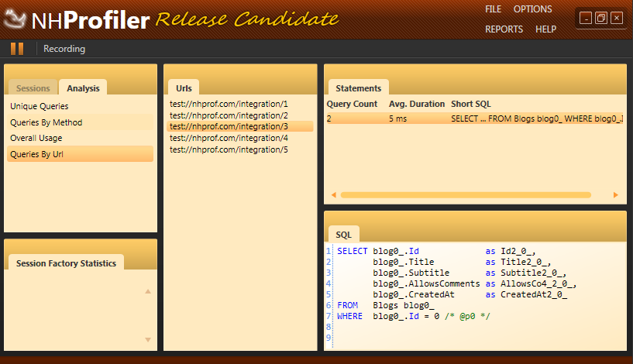Switch to the Sessions tab
The image size is (633, 364).
(33, 88)
